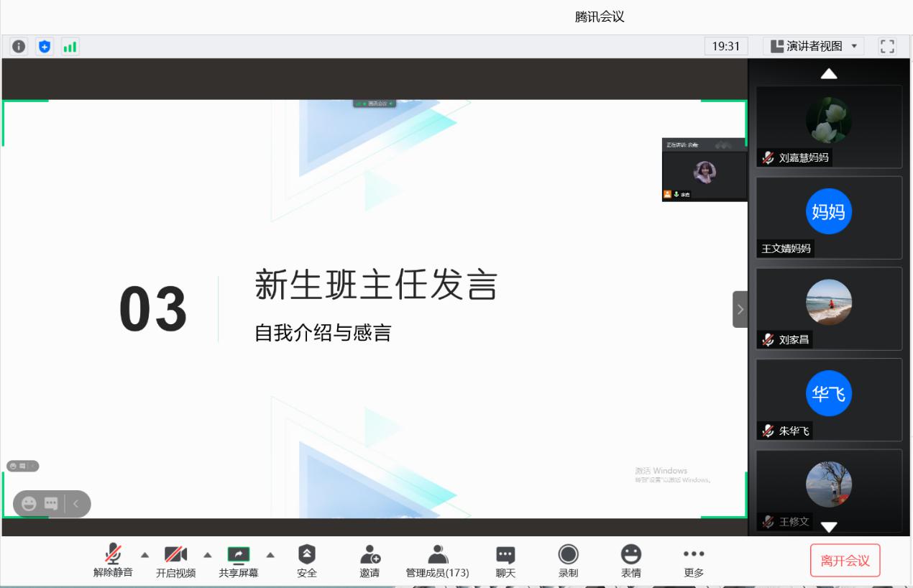This screenshot has height=588, width=913.
Task: Invite participants with 邀请 icon
Action: pos(370,561)
